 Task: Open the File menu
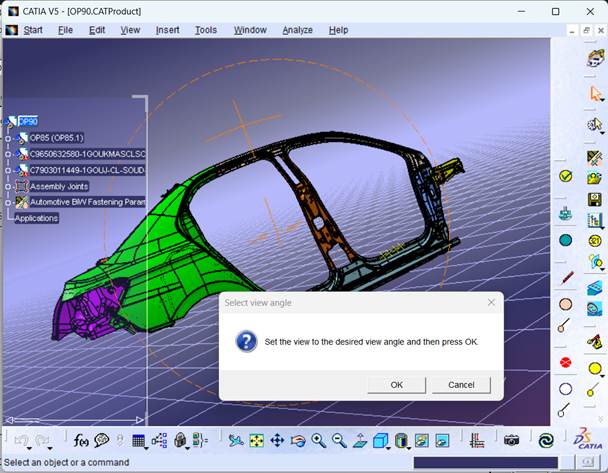[x=66, y=30]
